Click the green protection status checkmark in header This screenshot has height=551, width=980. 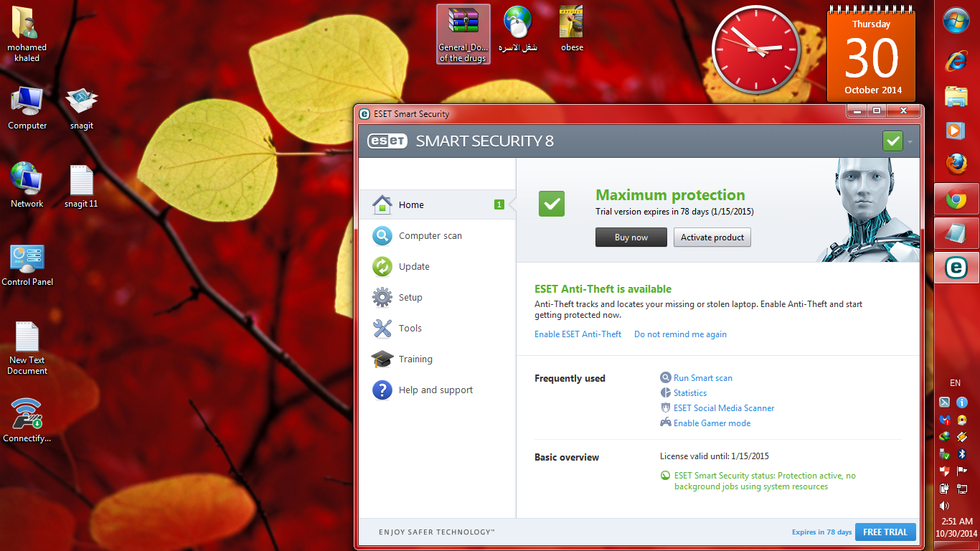(893, 141)
